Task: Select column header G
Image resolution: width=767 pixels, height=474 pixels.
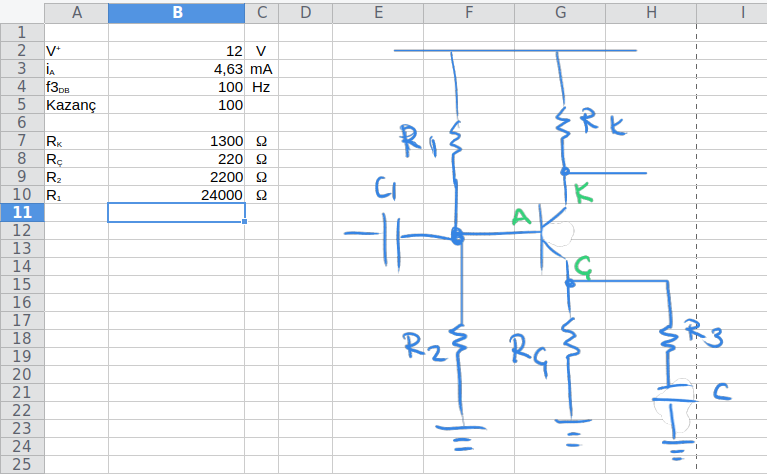Action: point(560,13)
